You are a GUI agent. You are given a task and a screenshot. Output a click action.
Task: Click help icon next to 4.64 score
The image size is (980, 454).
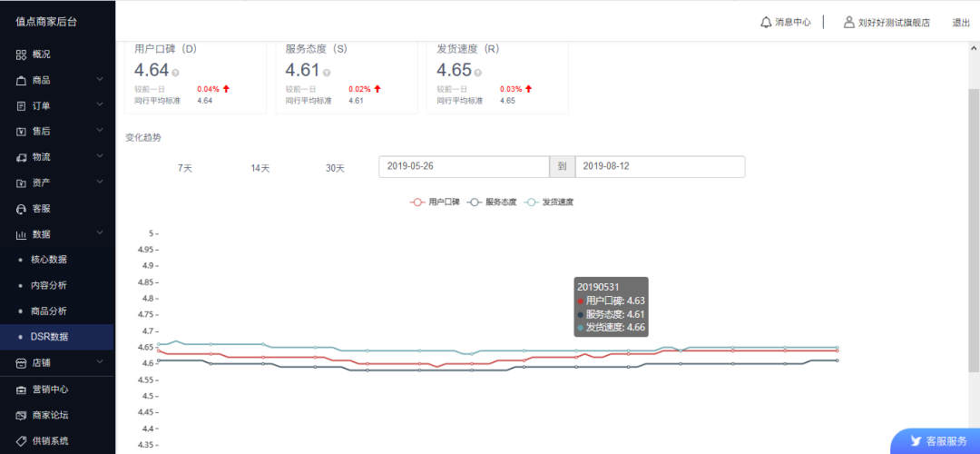coord(176,73)
